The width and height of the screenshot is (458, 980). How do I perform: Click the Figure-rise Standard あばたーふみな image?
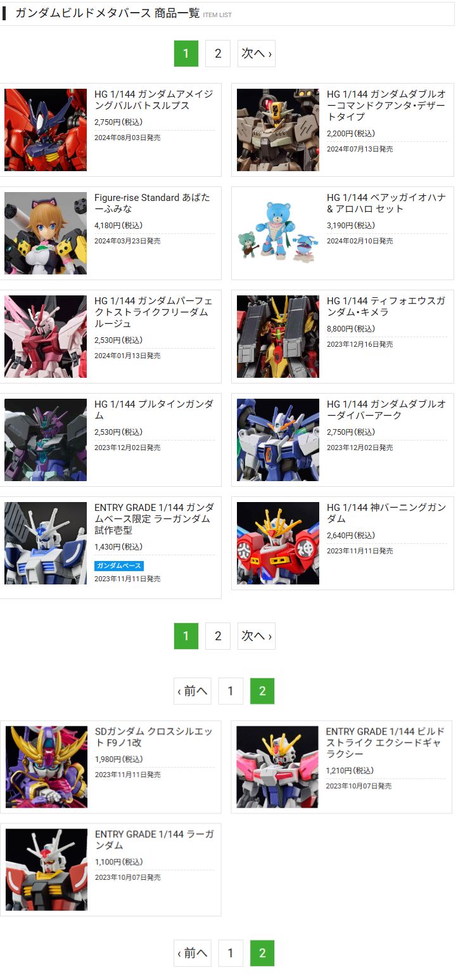(46, 233)
